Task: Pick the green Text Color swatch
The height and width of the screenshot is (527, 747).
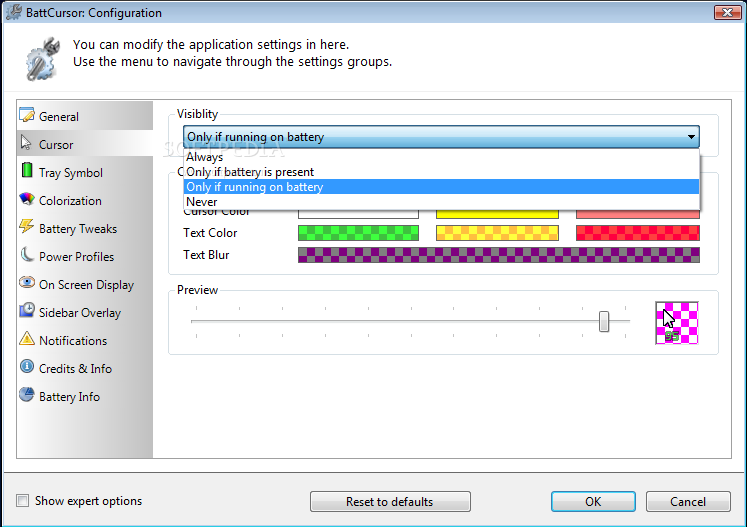Action: pos(358,233)
